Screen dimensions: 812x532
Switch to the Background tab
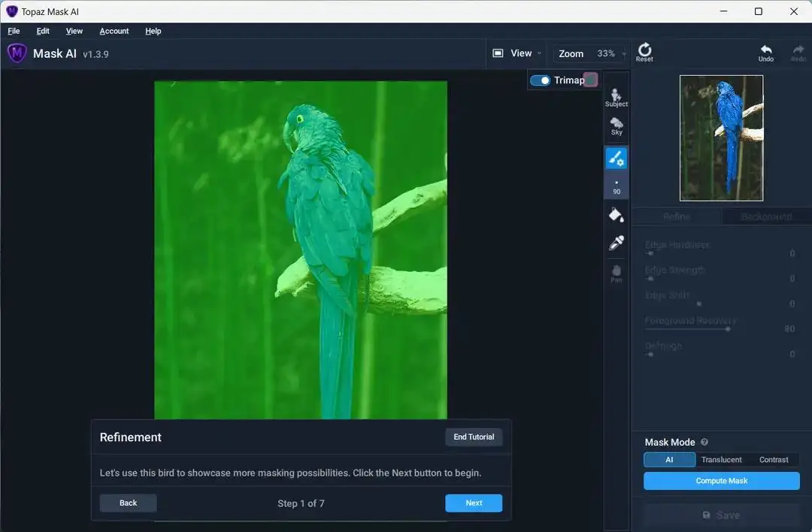[765, 216]
